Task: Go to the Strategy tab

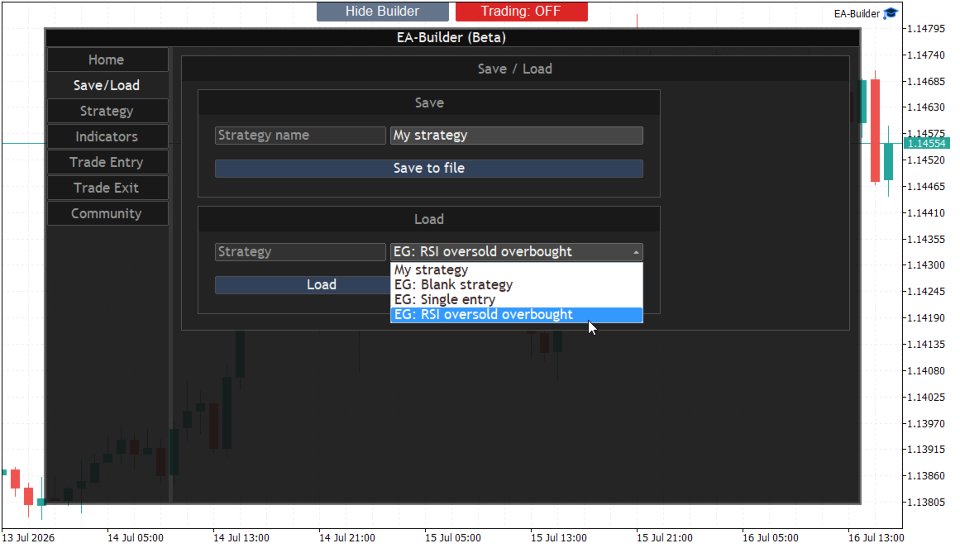Action: click(x=107, y=111)
